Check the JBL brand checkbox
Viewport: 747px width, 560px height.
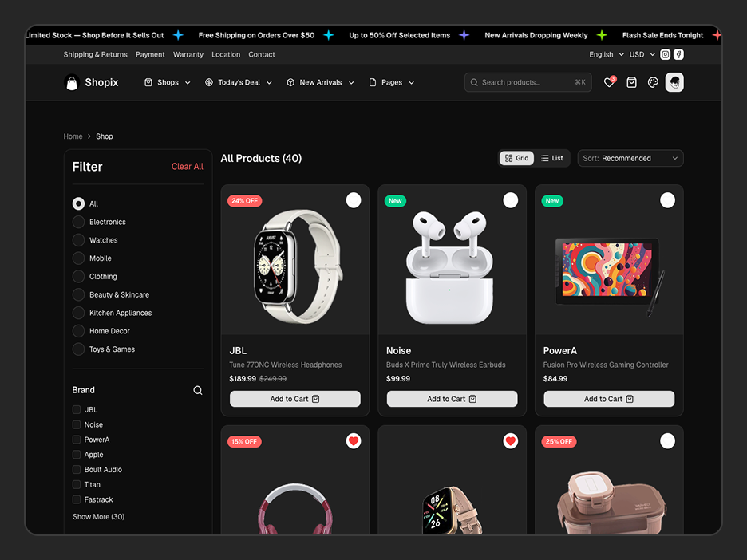pos(77,409)
